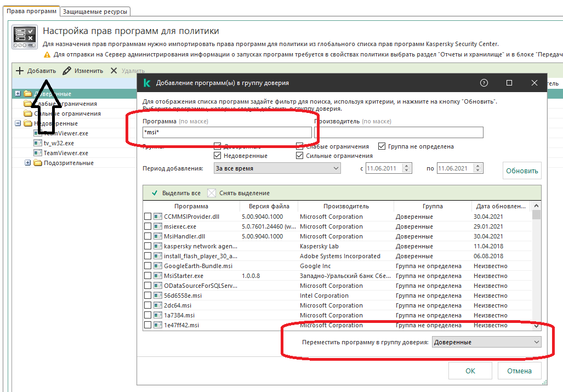Click the Выделить все checkmark icon

point(155,193)
